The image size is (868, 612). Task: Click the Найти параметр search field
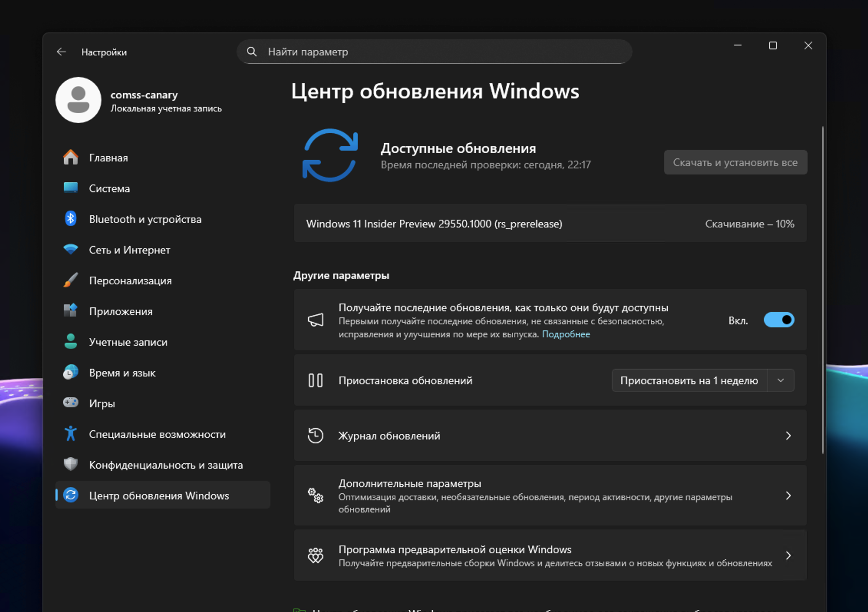pyautogui.click(x=434, y=51)
